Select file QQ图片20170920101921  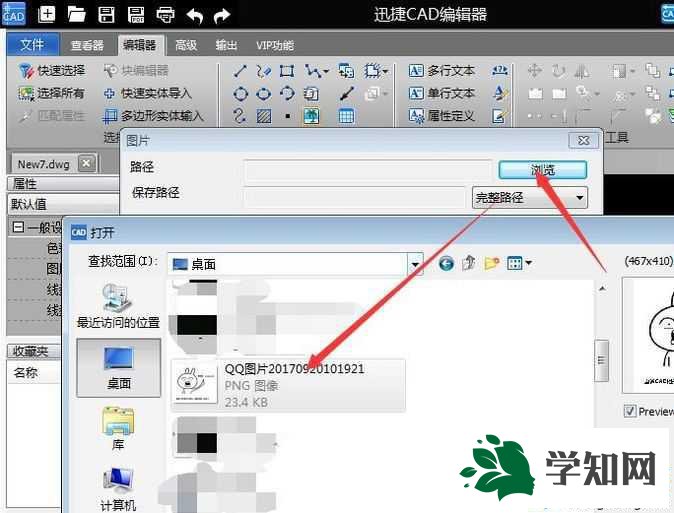(x=288, y=385)
